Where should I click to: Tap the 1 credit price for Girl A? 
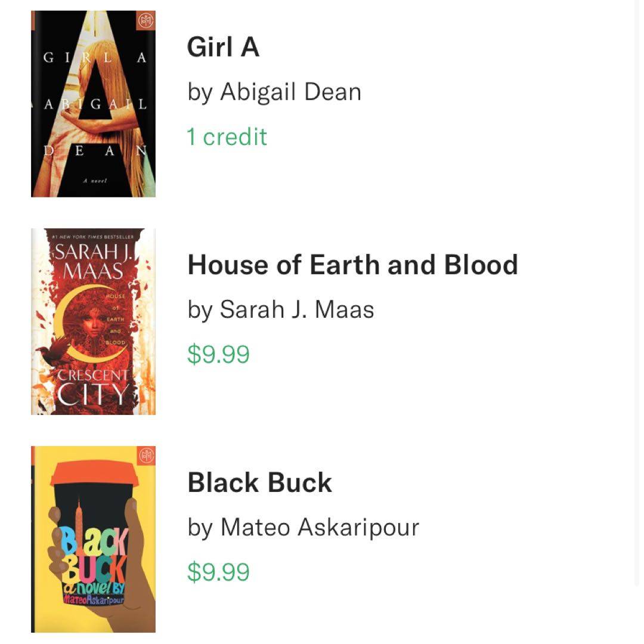tap(227, 137)
